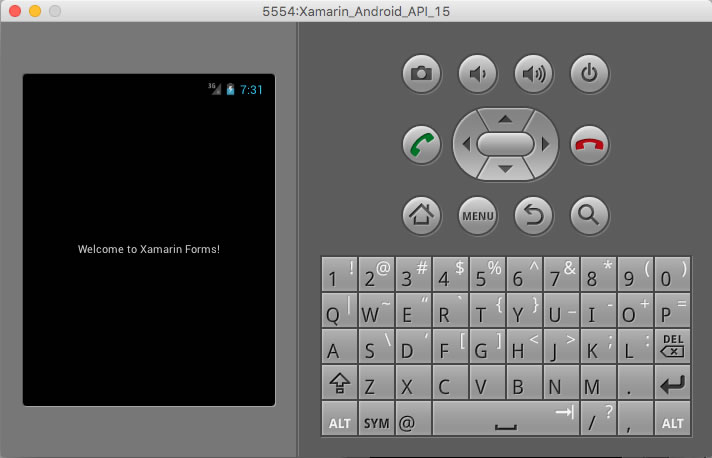712x458 pixels.
Task: Click the S letter key
Action: [x=376, y=346]
